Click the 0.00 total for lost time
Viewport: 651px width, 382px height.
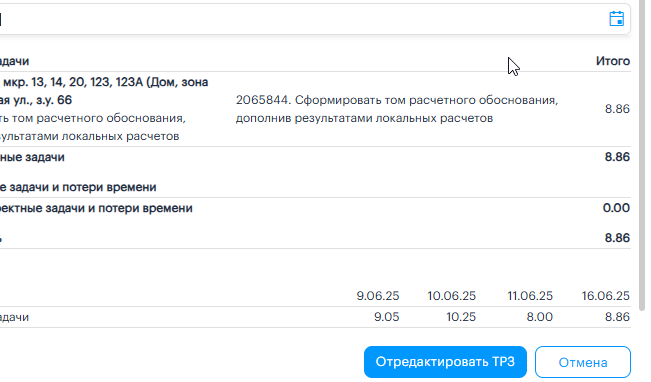[616, 208]
